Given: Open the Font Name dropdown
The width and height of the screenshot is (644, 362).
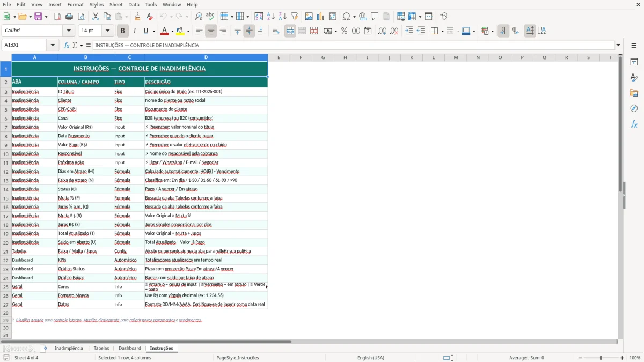Looking at the screenshot, I should (68, 31).
